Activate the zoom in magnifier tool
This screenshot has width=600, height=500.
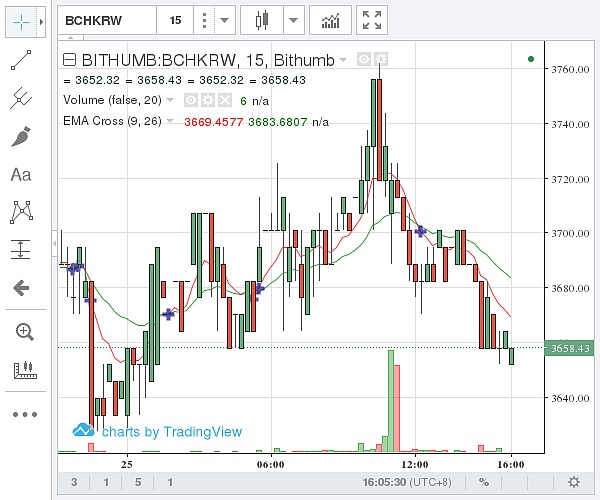24,332
